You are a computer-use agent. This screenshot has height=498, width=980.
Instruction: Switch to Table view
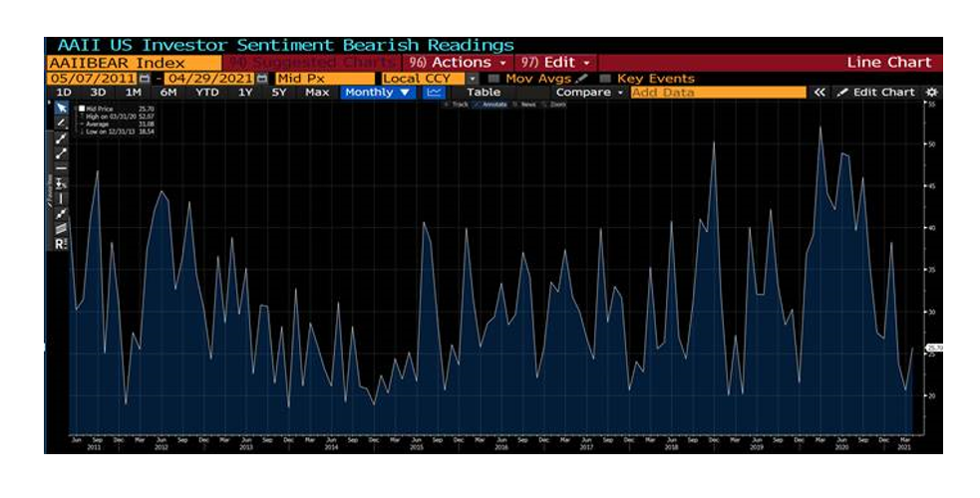484,93
